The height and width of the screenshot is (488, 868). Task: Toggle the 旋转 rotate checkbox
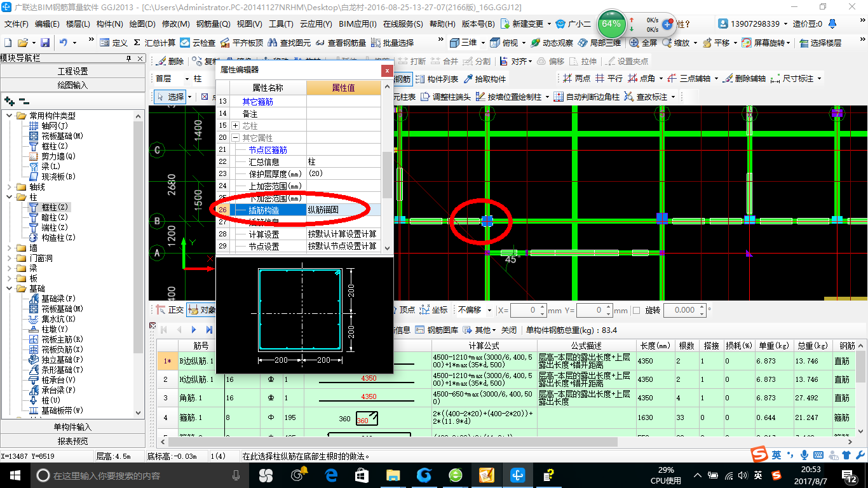(637, 310)
